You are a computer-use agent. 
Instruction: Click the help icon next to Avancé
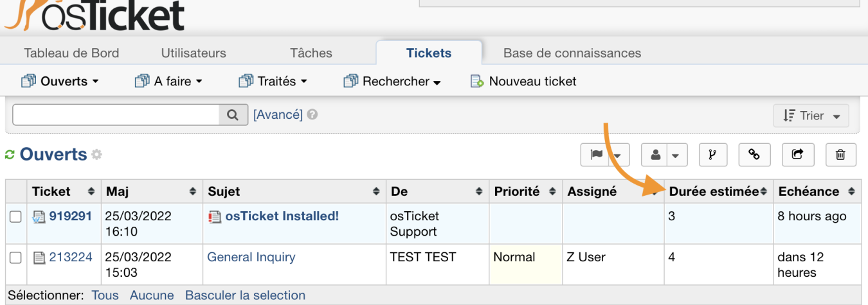312,115
